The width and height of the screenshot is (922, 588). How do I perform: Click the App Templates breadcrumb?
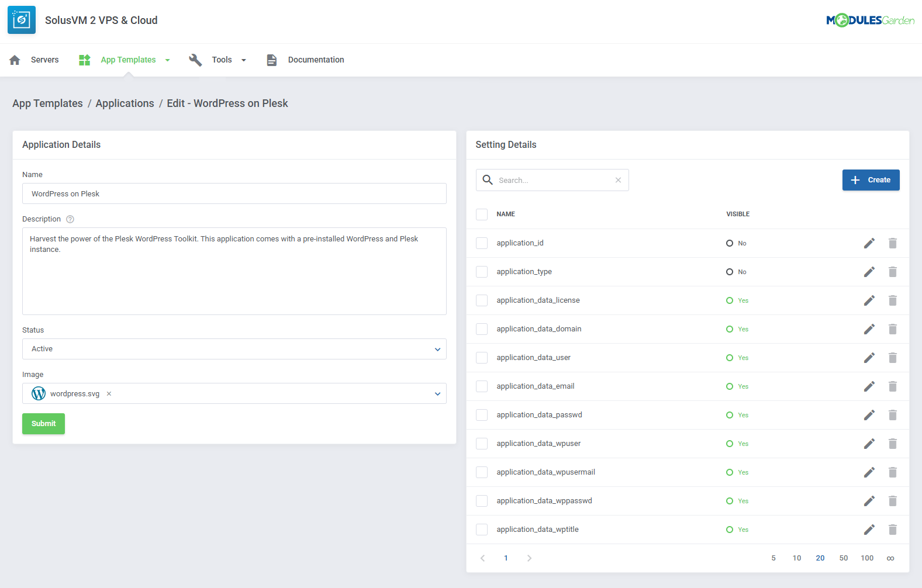pos(47,103)
